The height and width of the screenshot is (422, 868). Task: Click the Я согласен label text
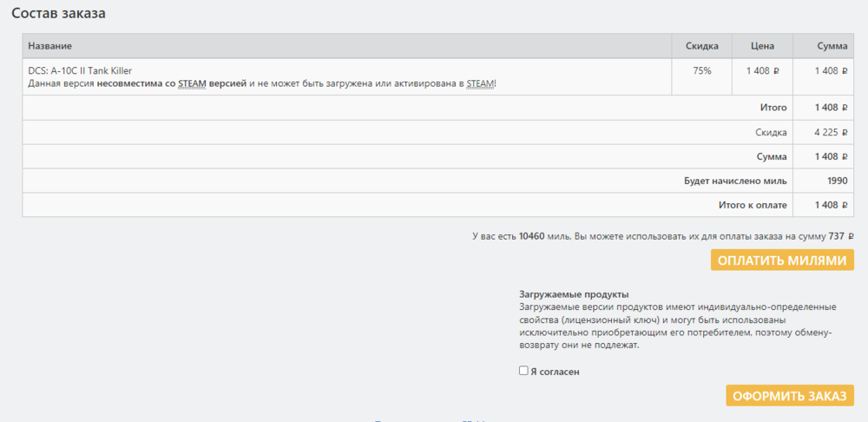coord(555,372)
